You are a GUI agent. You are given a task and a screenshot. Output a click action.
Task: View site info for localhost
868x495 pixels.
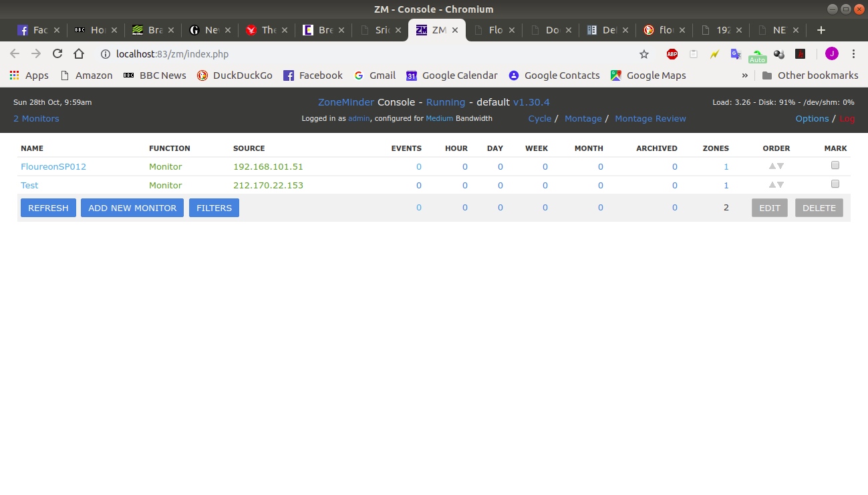105,54
